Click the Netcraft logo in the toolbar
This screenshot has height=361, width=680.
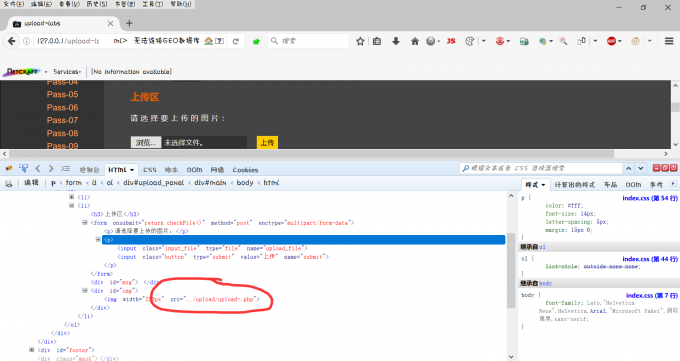coord(22,72)
